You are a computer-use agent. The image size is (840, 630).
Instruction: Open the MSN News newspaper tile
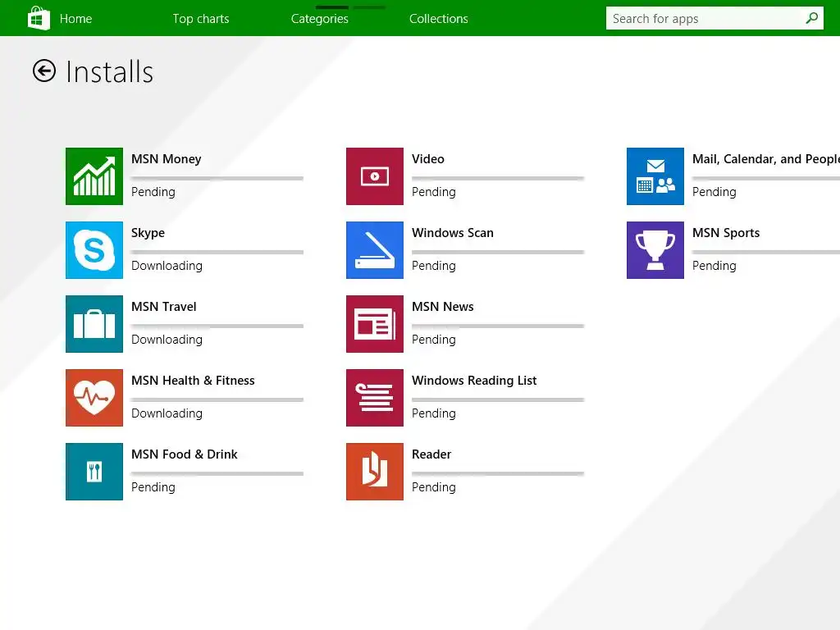point(374,324)
